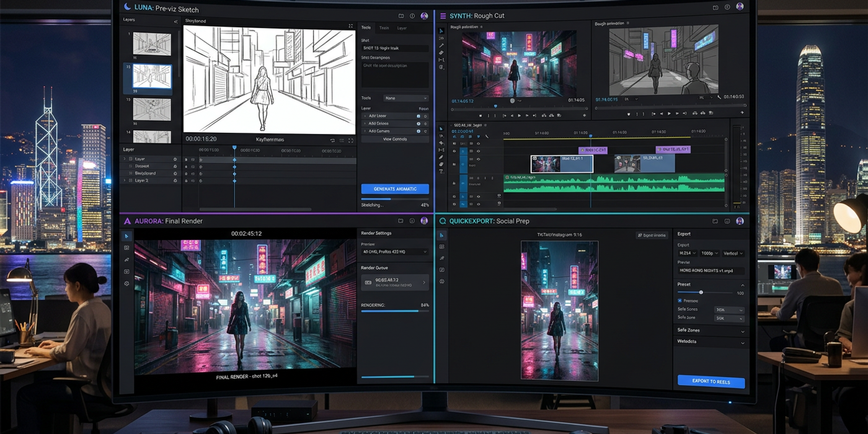This screenshot has width=868, height=434.
Task: Click the fullscreen icon next to the LUNA timecode
Action: [351, 140]
